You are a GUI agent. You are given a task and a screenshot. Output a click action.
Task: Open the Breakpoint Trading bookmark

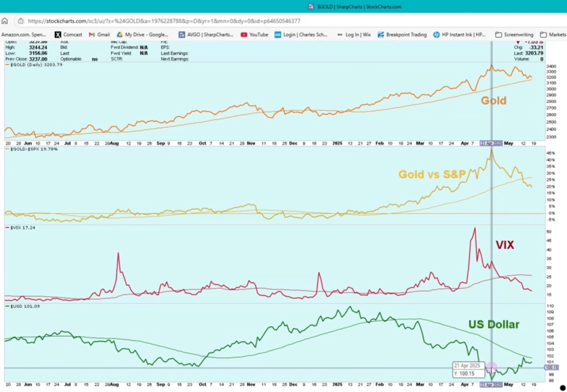pyautogui.click(x=402, y=34)
